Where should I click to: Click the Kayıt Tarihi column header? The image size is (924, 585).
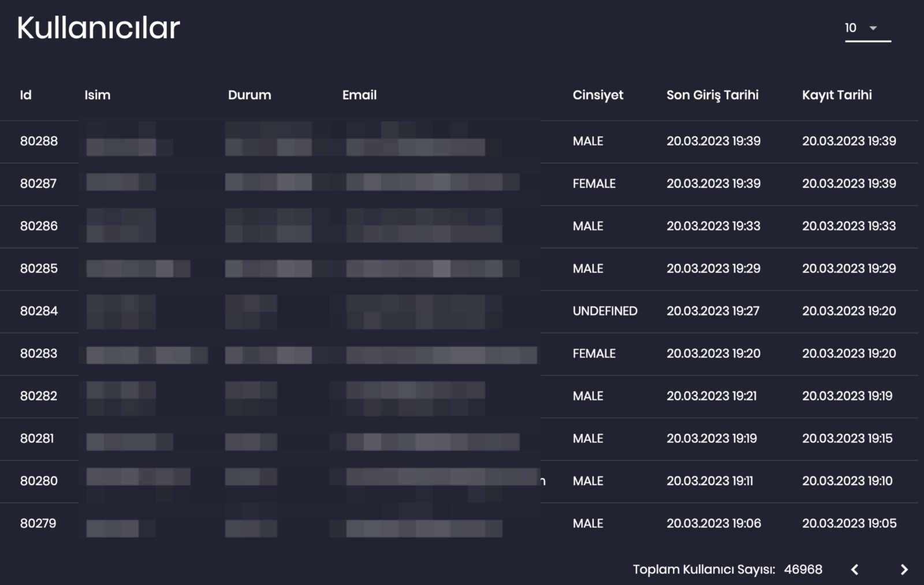tap(837, 95)
